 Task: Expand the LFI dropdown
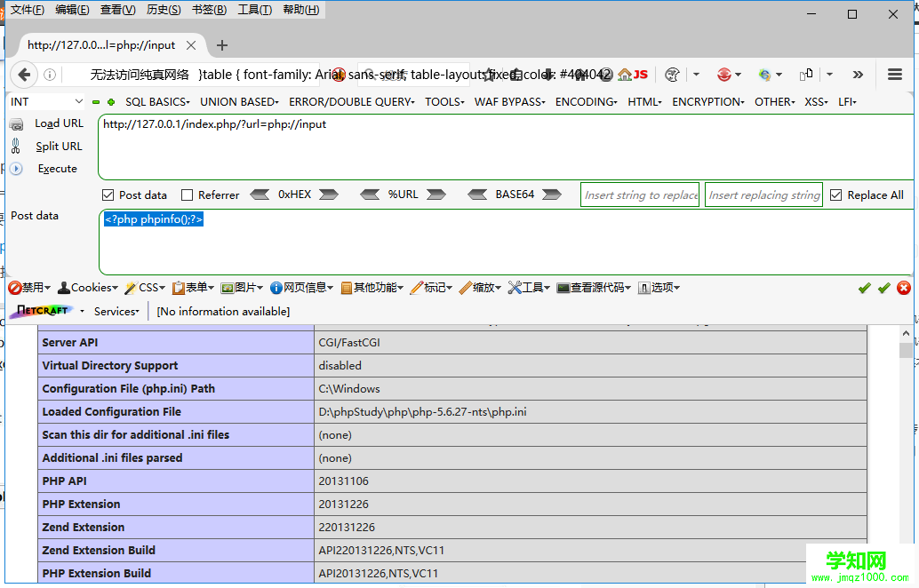847,102
